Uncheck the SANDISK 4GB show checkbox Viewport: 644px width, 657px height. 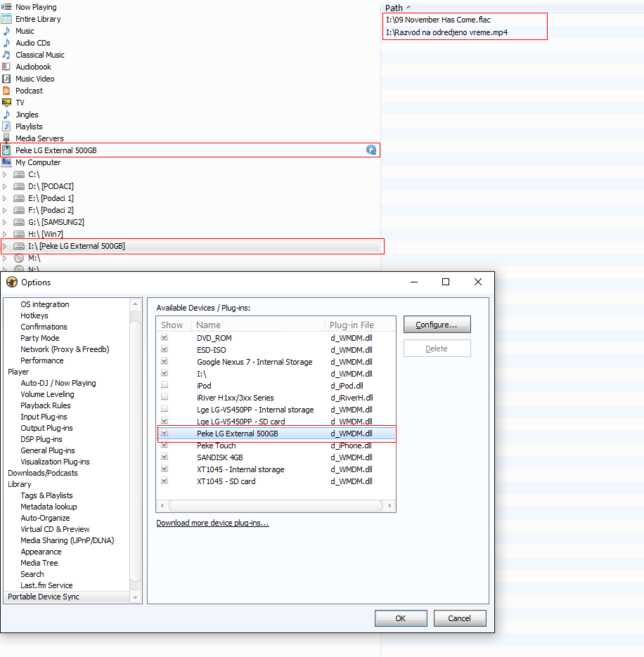click(165, 457)
